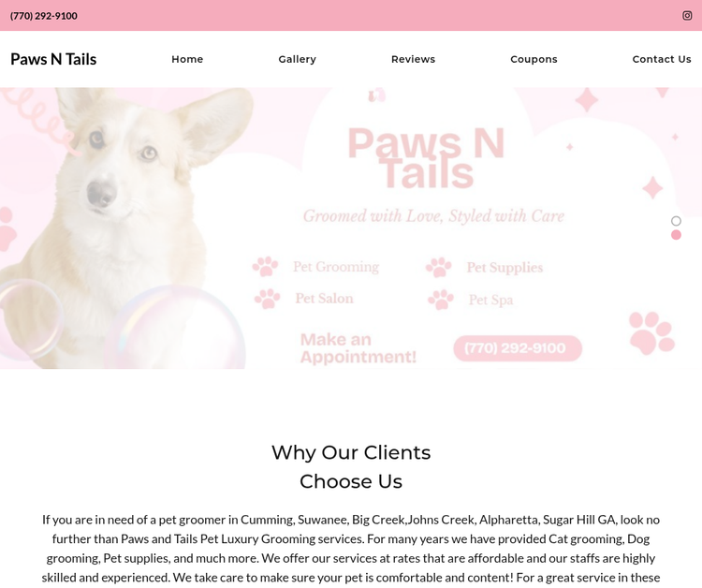Image resolution: width=702 pixels, height=588 pixels.
Task: Open the Reviews page
Action: (x=413, y=59)
